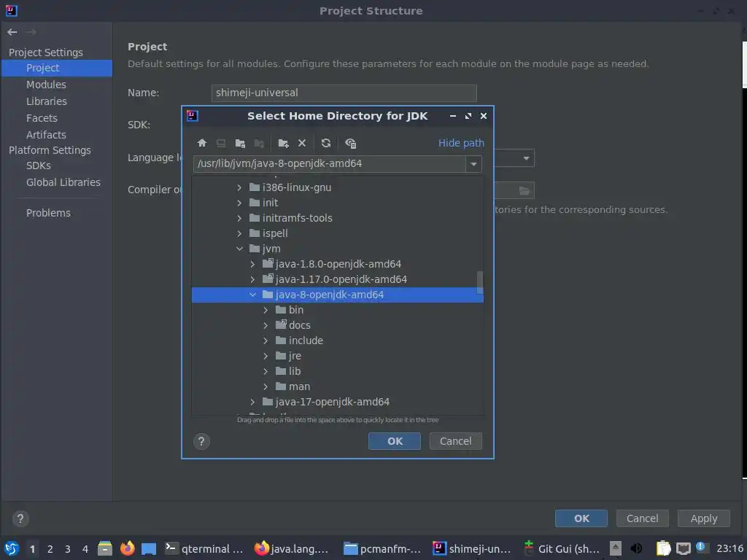Expand the jre folder
747x560 pixels.
[x=266, y=356]
